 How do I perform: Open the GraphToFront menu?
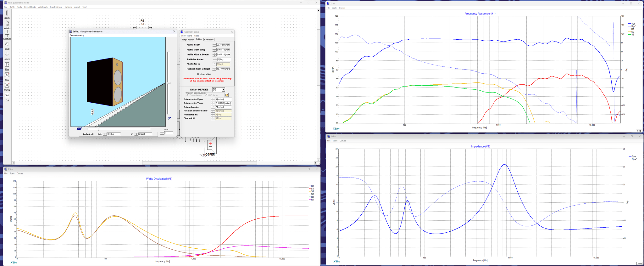56,7
